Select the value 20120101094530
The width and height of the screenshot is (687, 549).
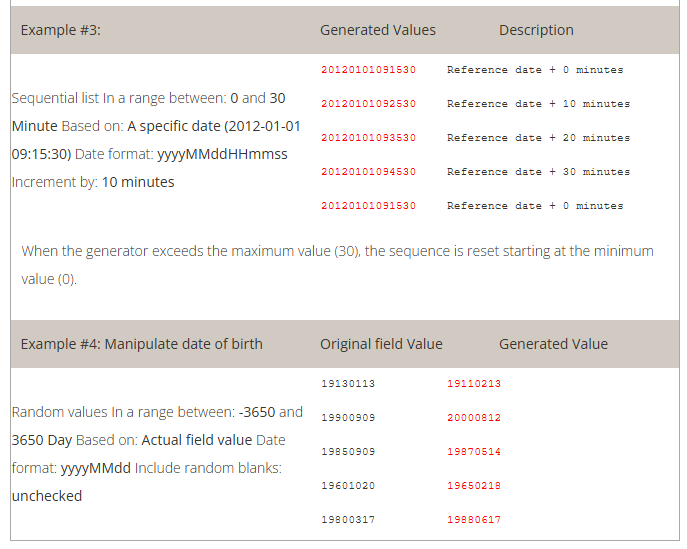368,172
